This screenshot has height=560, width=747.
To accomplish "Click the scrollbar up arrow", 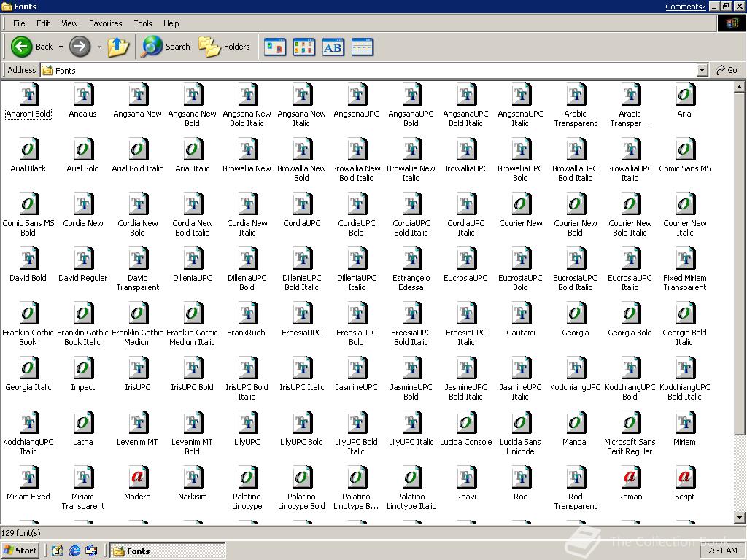I will click(x=739, y=87).
